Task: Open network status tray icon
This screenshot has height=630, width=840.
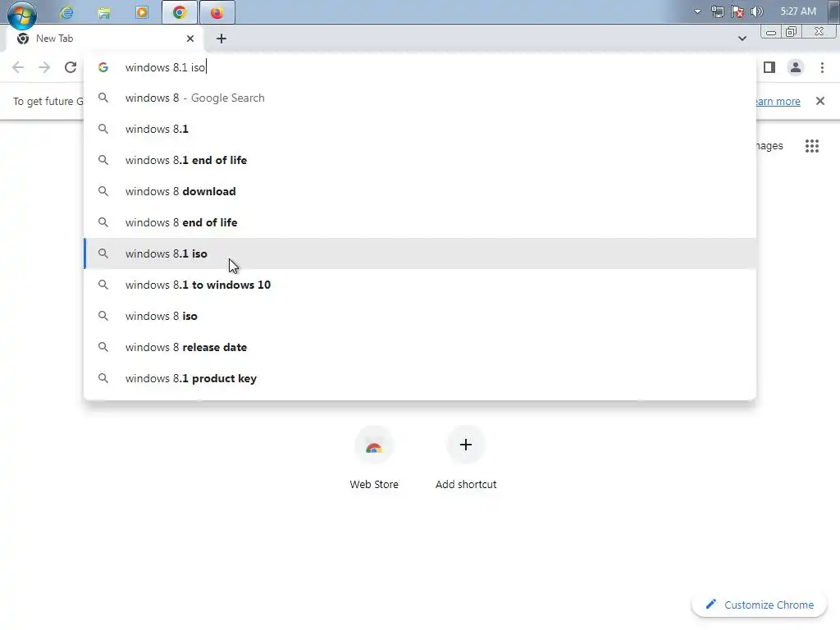Action: (x=717, y=11)
